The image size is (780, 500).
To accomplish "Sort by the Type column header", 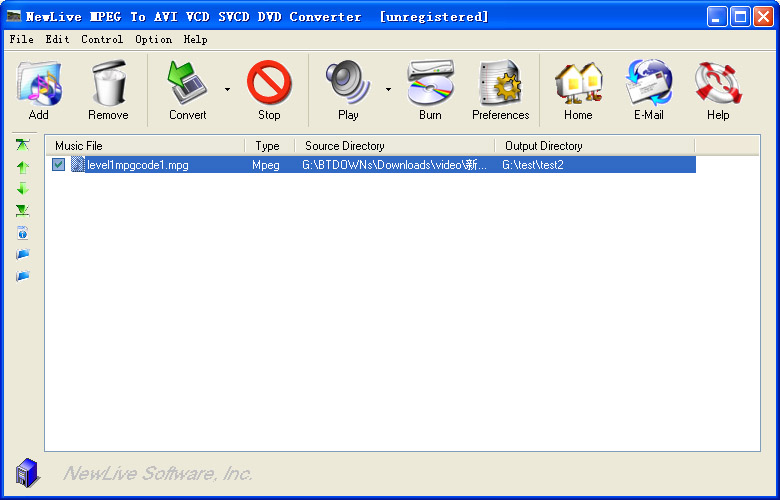I will pos(270,146).
